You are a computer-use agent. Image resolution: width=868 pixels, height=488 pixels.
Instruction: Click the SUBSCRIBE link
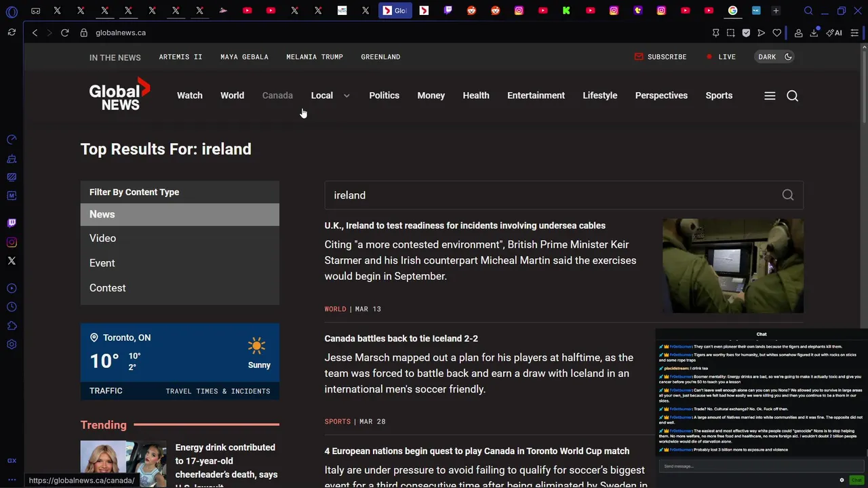tap(660, 57)
